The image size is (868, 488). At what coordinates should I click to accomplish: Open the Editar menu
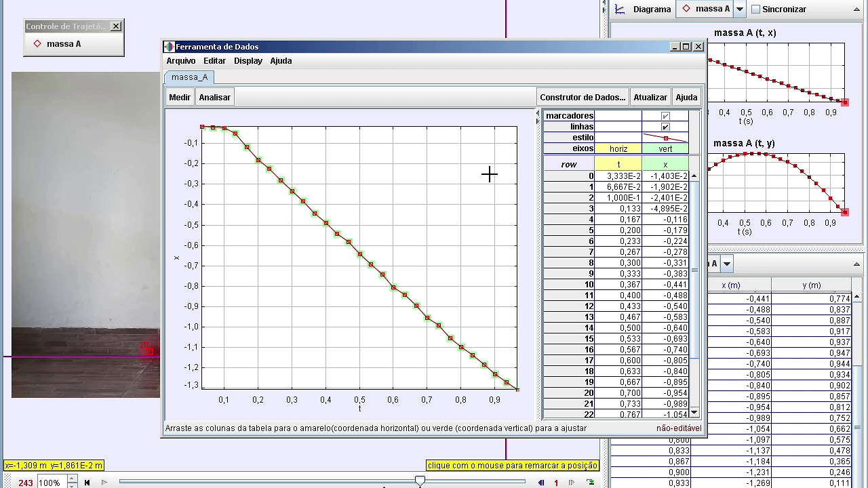215,61
